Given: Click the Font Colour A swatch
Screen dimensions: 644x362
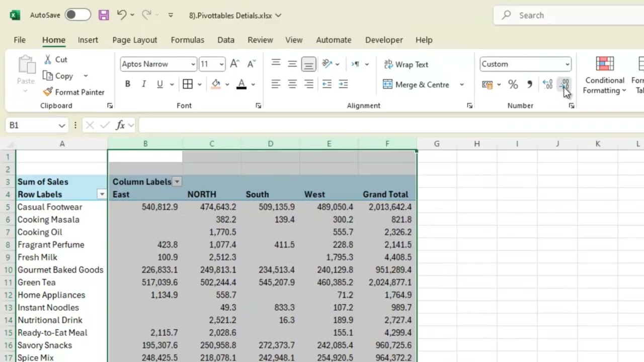Looking at the screenshot, I should [242, 84].
